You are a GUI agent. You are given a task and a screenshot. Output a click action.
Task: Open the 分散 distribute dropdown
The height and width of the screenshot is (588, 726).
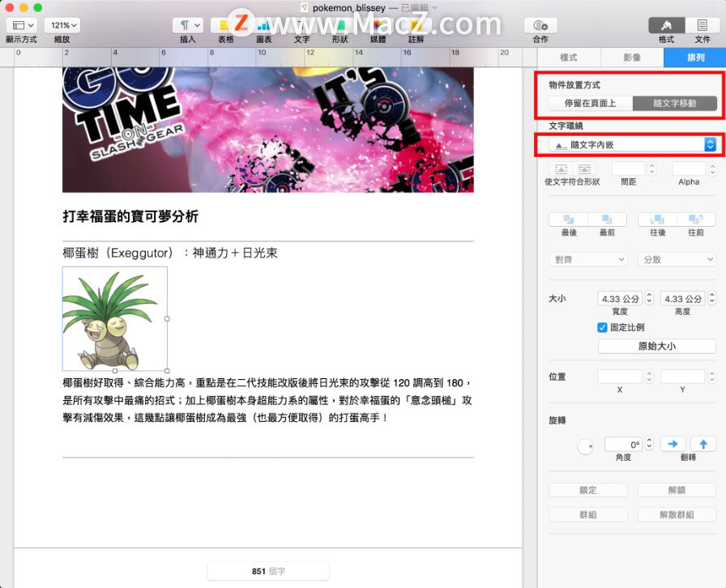pos(677,260)
